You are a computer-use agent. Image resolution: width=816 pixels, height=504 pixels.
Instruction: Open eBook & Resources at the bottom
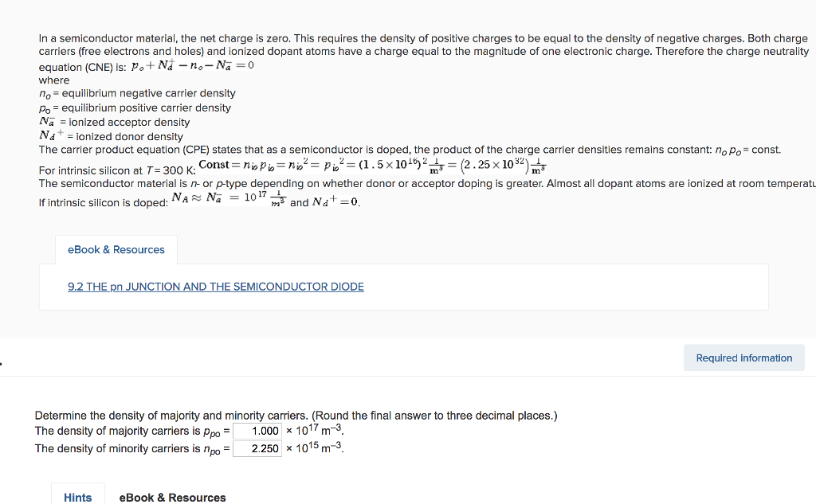tap(172, 497)
